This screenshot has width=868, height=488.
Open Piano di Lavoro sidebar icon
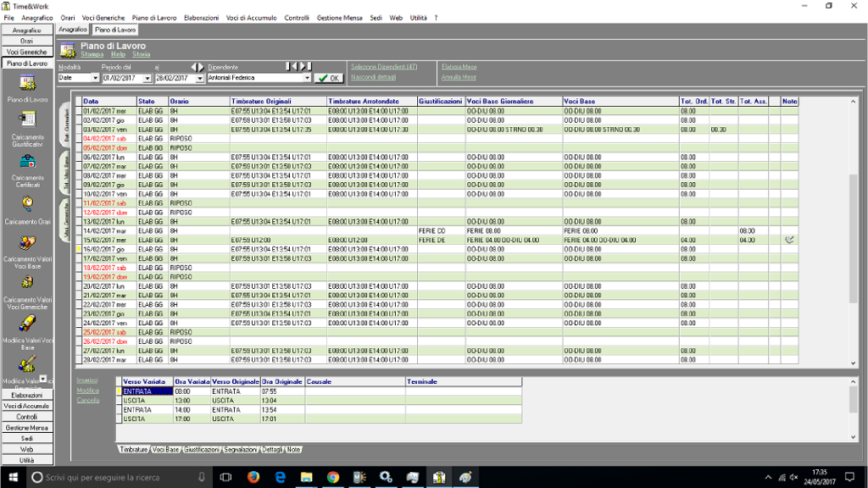(27, 83)
